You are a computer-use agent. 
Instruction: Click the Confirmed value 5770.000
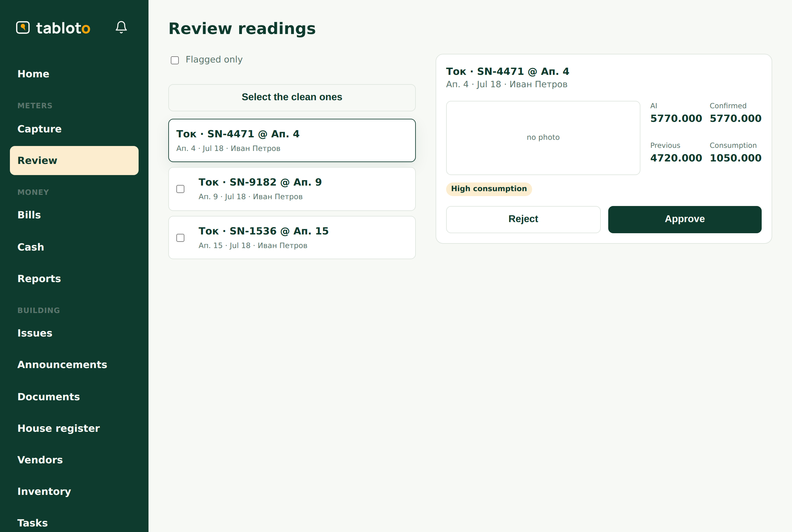tap(735, 118)
